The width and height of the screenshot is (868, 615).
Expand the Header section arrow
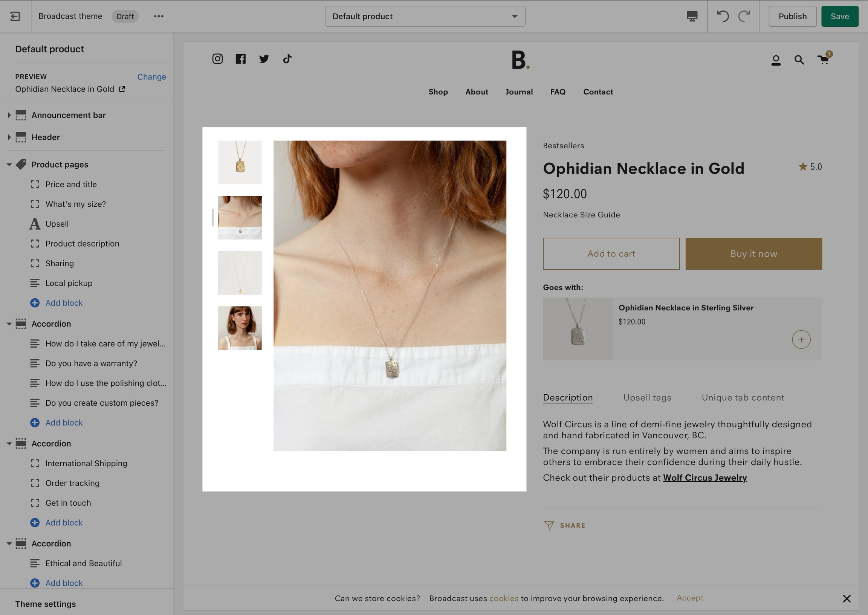pos(9,137)
